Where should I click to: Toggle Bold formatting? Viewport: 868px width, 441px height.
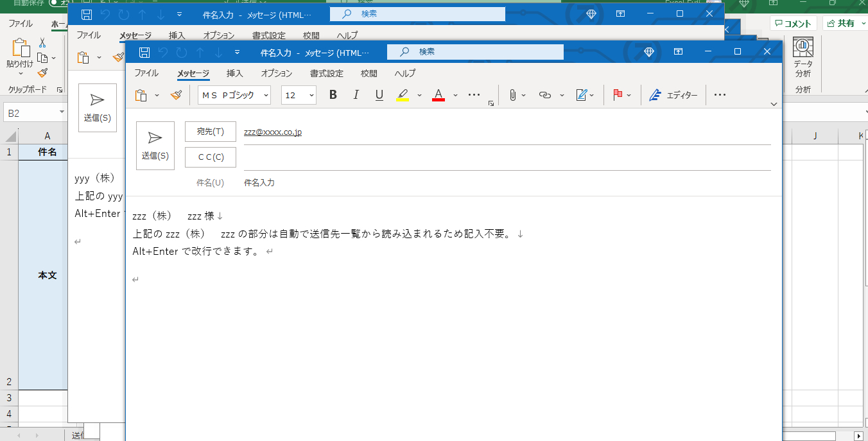coord(333,95)
